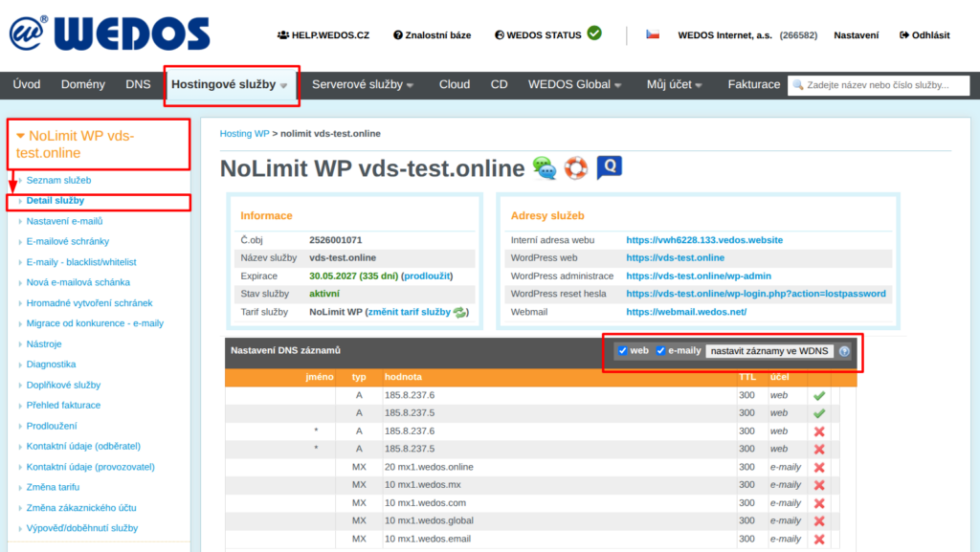Open Nová e-mailová schánka in sidebar
The width and height of the screenshot is (980, 552).
78,282
